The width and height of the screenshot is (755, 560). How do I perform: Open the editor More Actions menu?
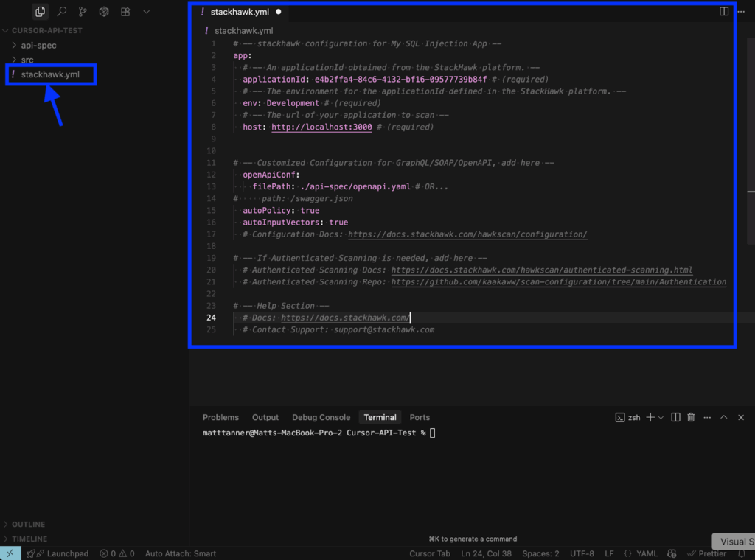(x=741, y=11)
